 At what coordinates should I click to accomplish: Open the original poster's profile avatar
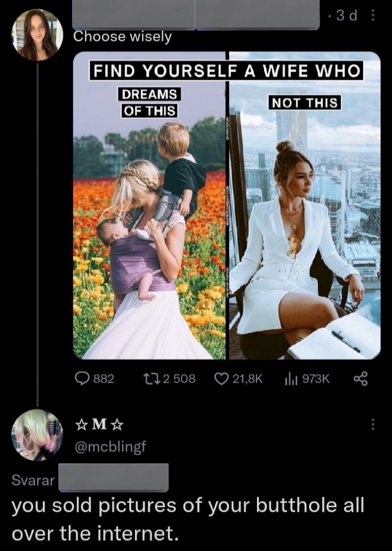click(x=37, y=34)
